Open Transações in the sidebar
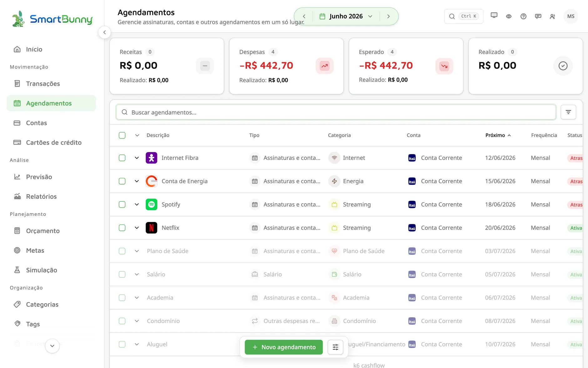Viewport: 588px width, 368px height. 51,84
